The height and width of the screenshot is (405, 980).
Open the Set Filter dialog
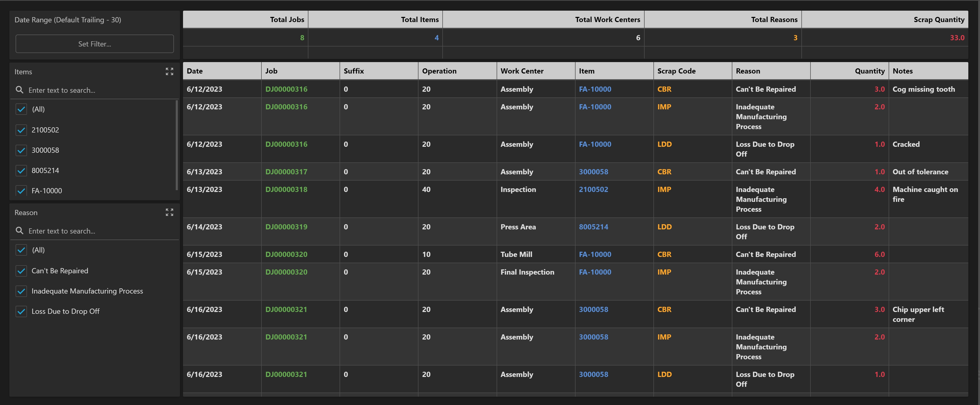(x=94, y=44)
